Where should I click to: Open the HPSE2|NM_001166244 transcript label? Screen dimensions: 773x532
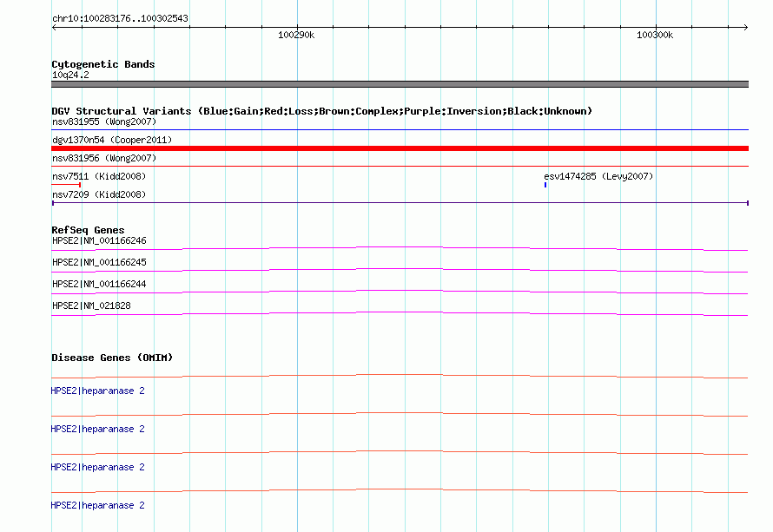(99, 285)
